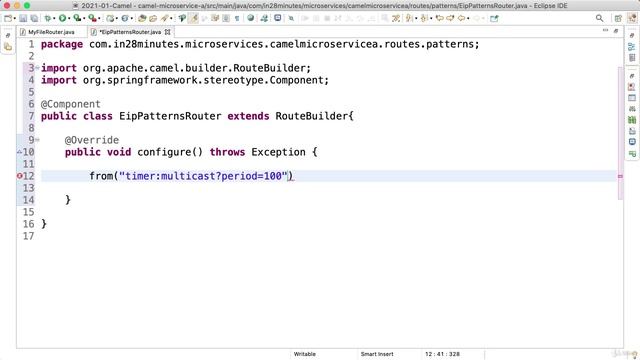Click the override indicator on line 10
Screen dimensions: 640x360
tap(19, 152)
